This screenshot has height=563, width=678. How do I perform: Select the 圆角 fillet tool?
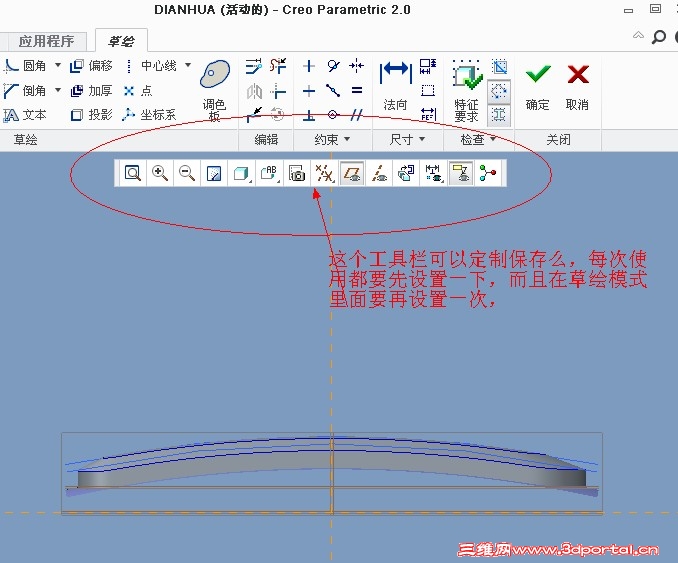click(x=25, y=66)
